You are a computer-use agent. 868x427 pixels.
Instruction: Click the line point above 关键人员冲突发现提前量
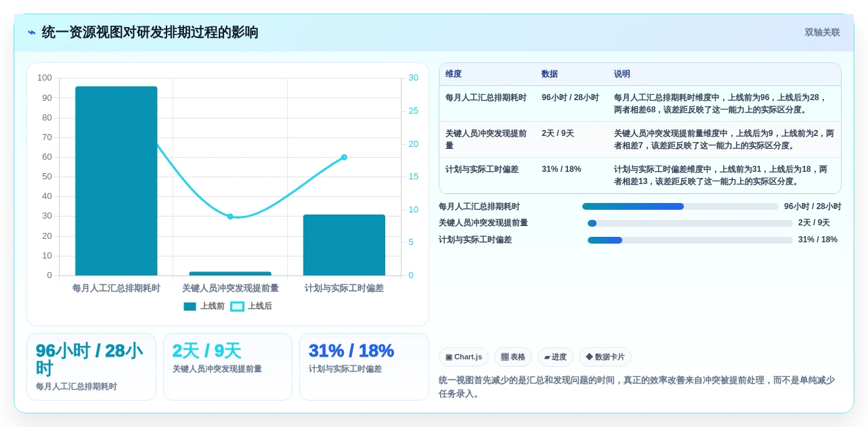[230, 217]
